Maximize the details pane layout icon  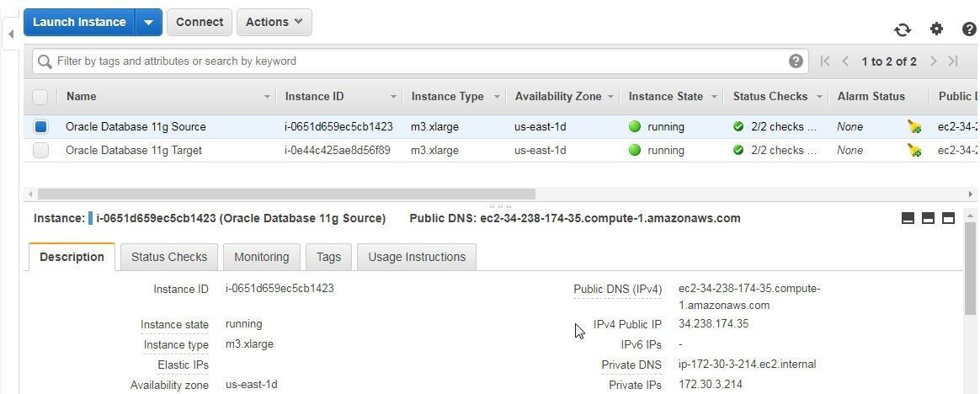(x=948, y=218)
